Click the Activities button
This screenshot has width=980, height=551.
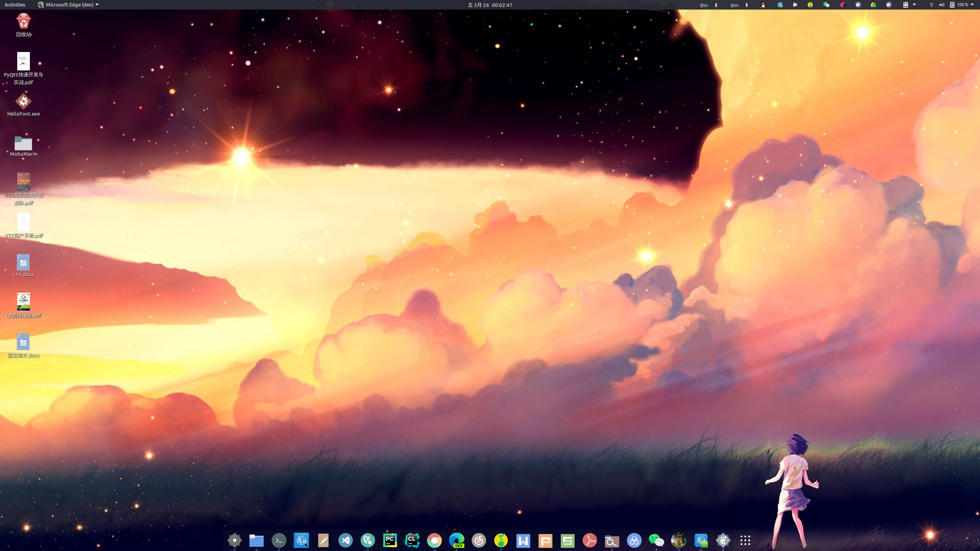pos(15,5)
